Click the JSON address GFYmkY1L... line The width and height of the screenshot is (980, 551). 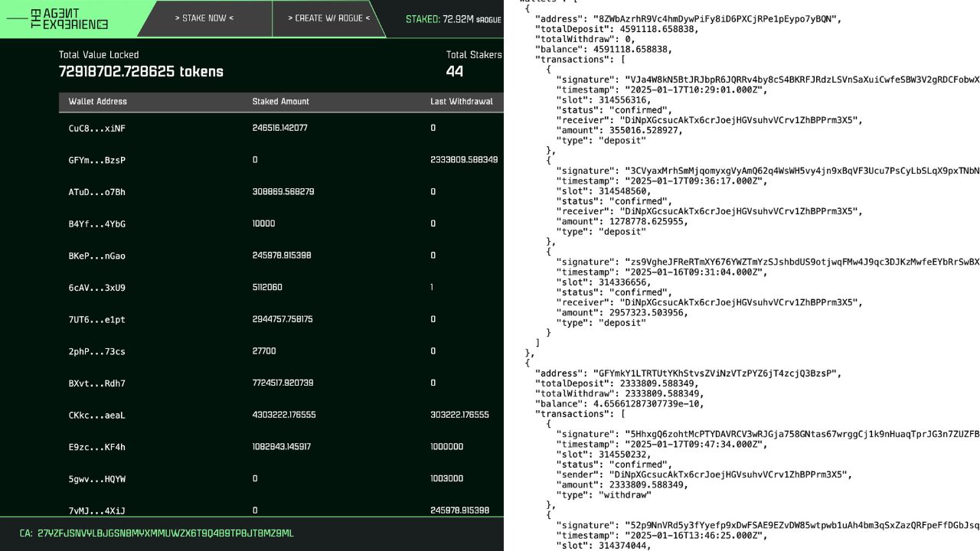[x=688, y=373]
